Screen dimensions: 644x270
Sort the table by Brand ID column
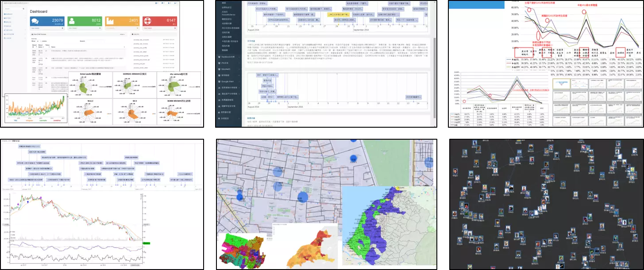34,45
